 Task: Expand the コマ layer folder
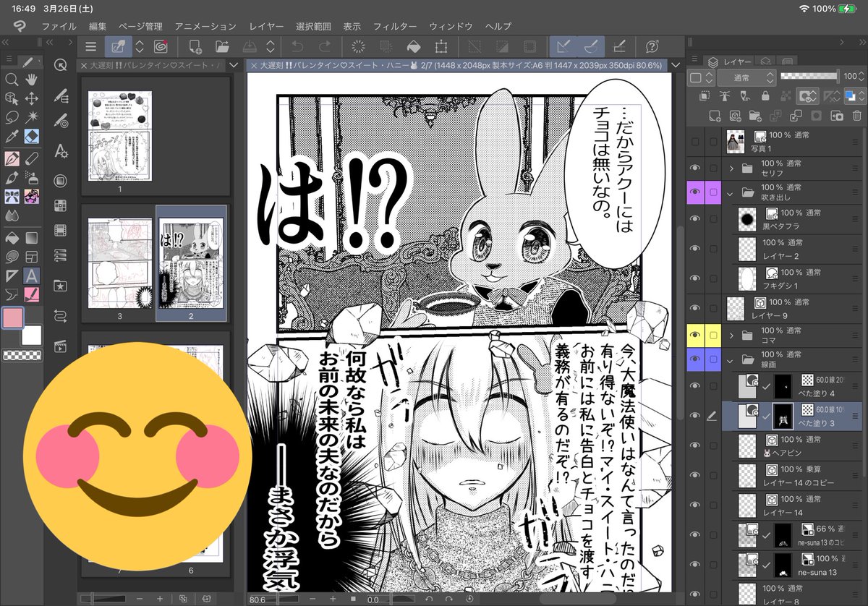[731, 336]
